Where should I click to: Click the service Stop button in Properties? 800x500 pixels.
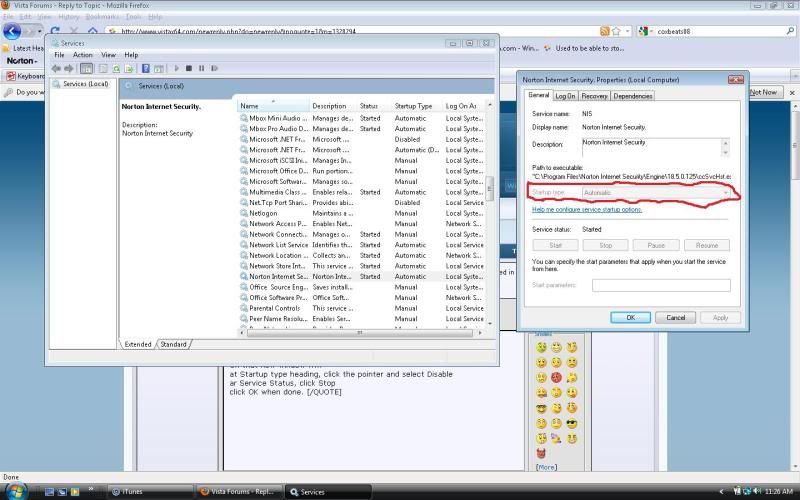tap(606, 245)
